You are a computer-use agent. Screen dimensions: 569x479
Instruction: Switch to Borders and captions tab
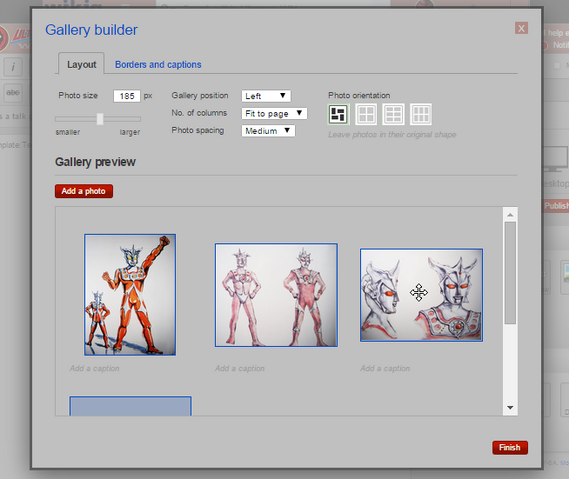click(x=158, y=65)
